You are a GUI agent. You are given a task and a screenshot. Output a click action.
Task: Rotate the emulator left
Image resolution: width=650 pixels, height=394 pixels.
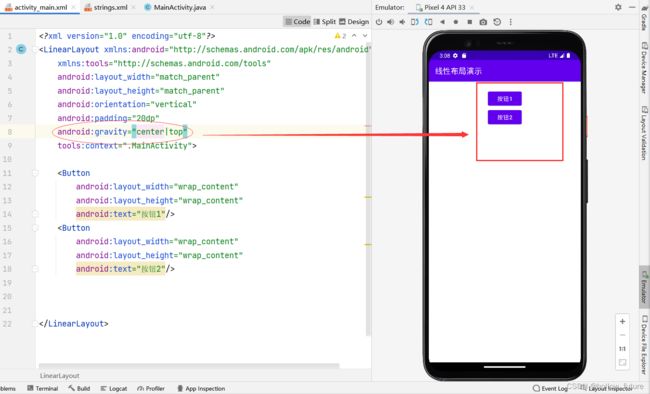point(415,22)
